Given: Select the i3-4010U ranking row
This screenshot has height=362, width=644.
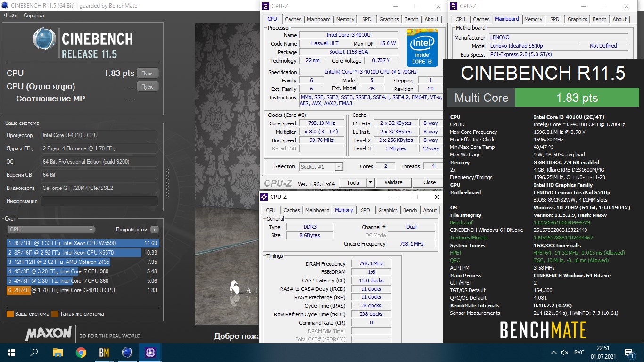Looking at the screenshot, I should (83, 290).
